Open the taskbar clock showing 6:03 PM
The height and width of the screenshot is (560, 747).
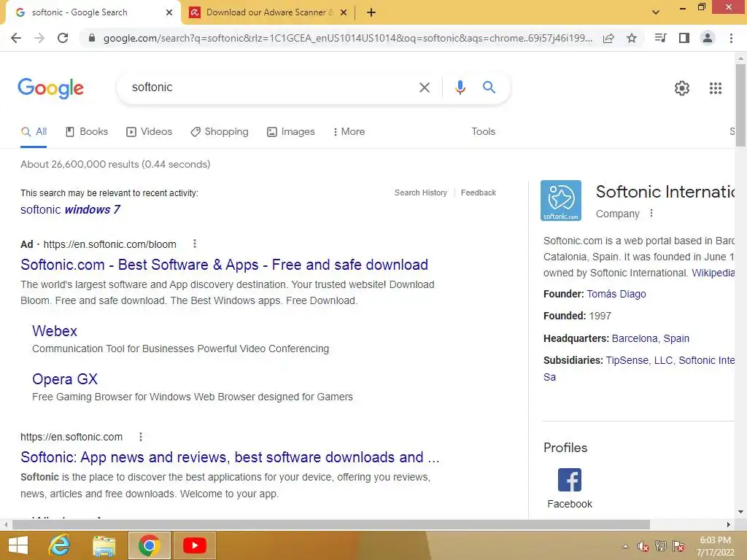(x=715, y=546)
